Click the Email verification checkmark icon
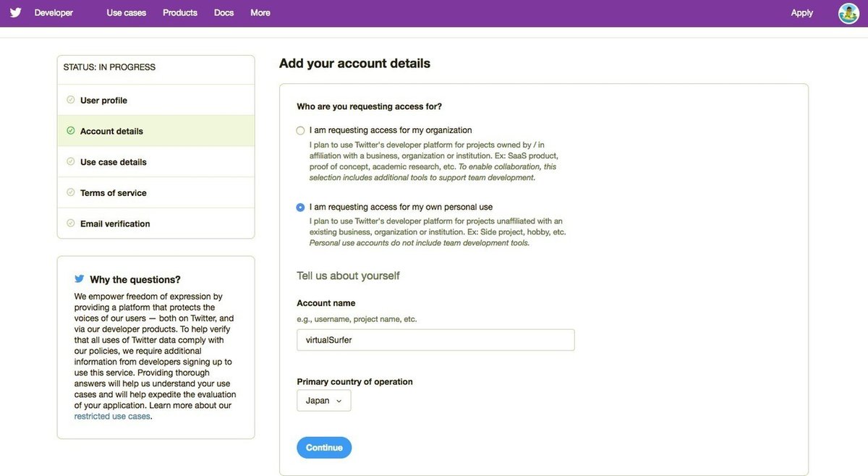Screen dimensions: 868x476 pyautogui.click(x=70, y=224)
